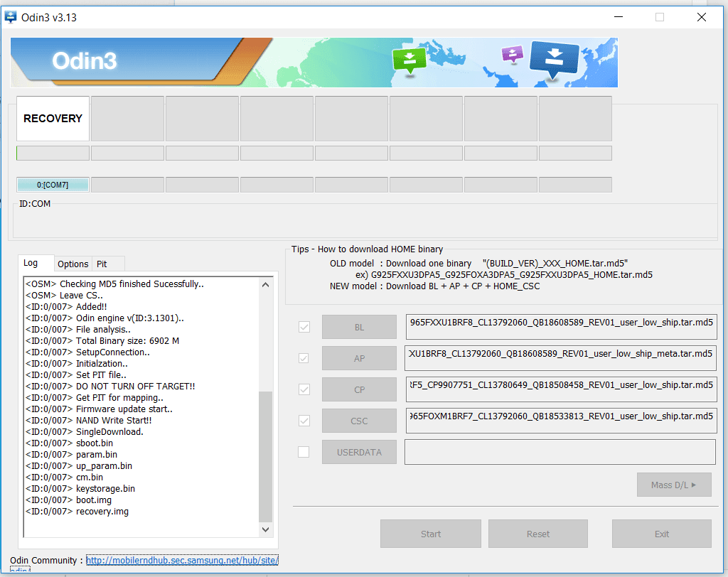Image resolution: width=728 pixels, height=577 pixels.
Task: Click the large blue download marker on the banner
Action: click(555, 60)
